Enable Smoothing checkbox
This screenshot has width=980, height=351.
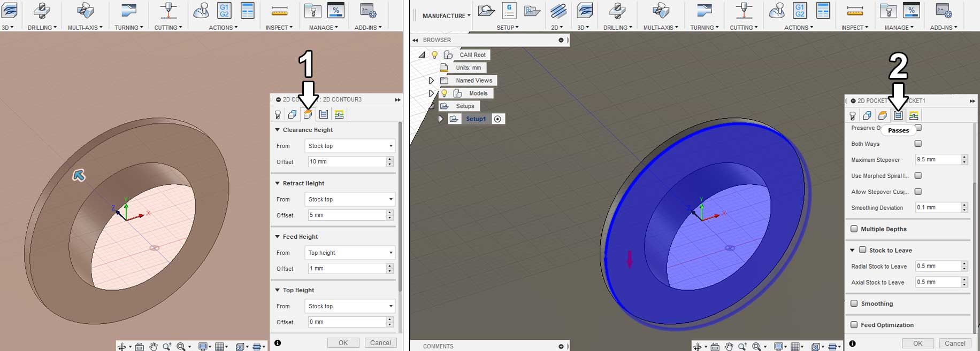854,303
